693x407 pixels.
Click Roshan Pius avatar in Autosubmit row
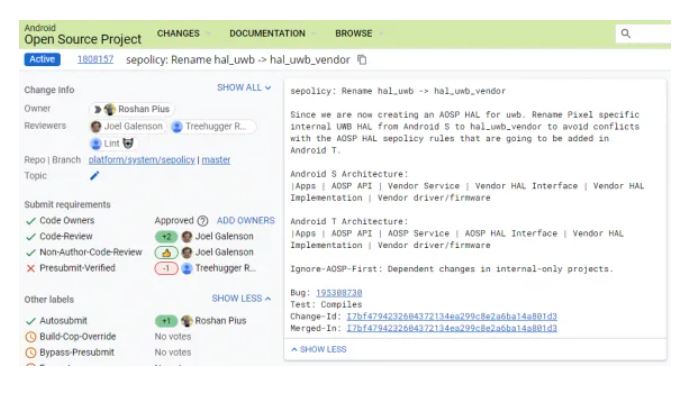(x=187, y=321)
